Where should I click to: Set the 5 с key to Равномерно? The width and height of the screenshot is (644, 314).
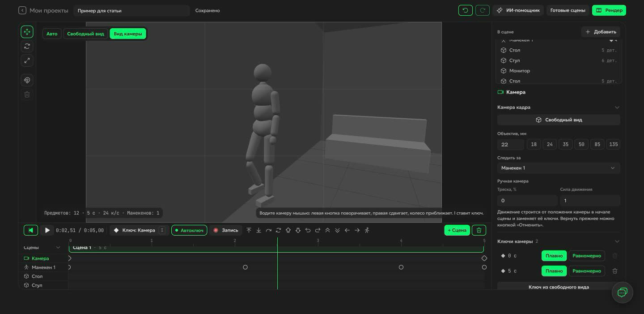[x=587, y=271]
